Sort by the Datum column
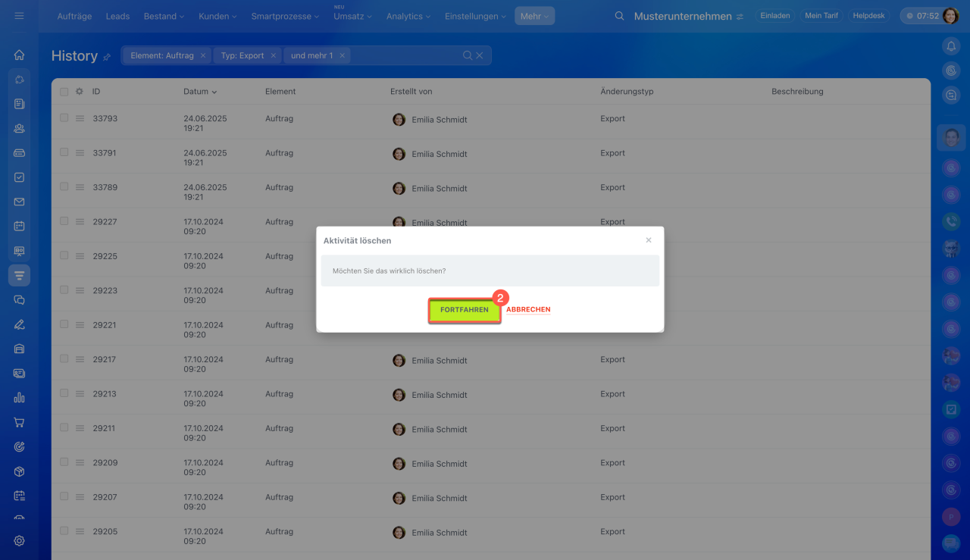This screenshot has height=560, width=970. pos(200,92)
